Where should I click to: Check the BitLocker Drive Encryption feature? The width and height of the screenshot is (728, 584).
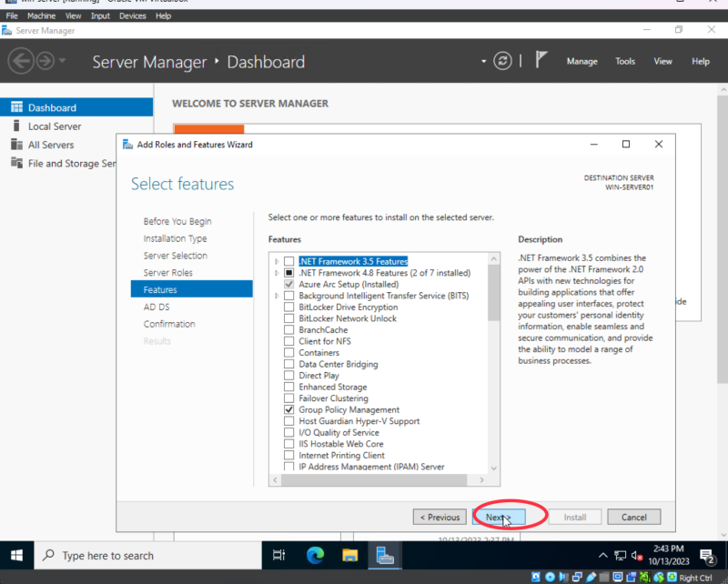coord(288,307)
